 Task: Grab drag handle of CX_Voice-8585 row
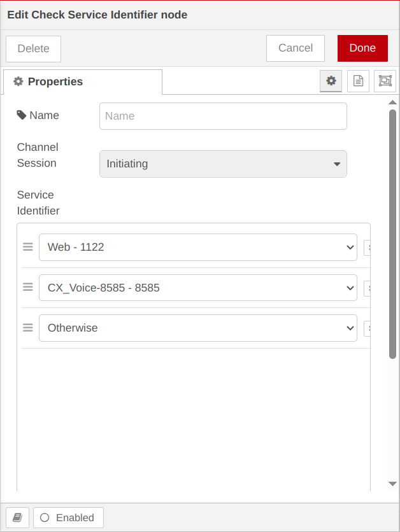click(x=28, y=288)
